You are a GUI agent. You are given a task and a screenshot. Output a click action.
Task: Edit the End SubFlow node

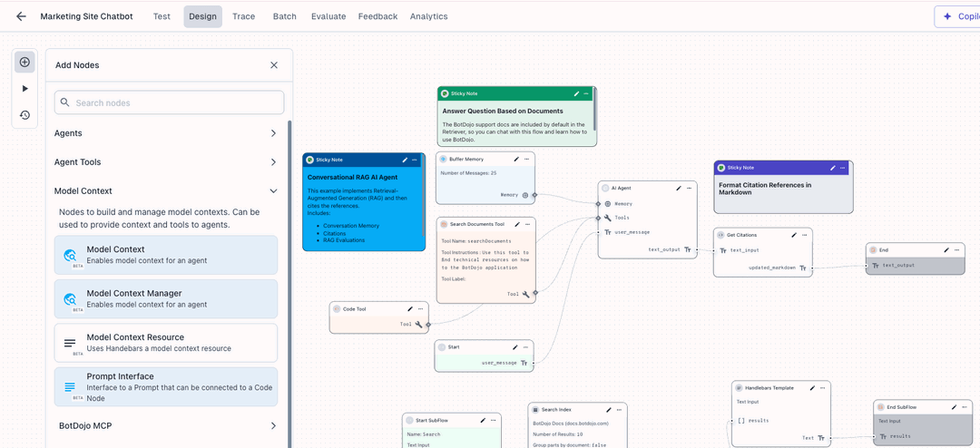[x=954, y=407]
